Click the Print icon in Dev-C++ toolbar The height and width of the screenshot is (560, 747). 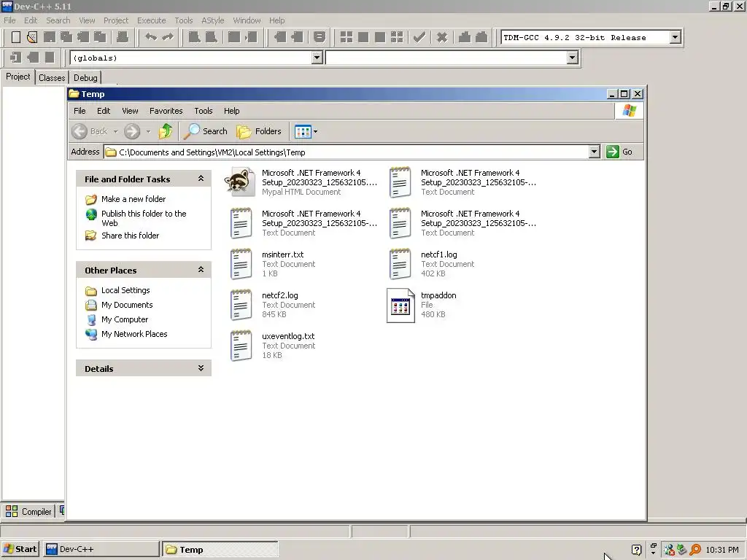click(x=123, y=37)
